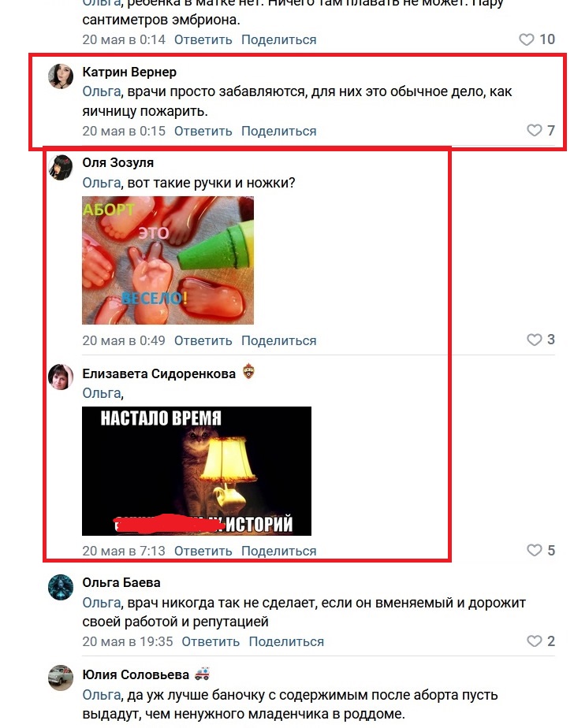This screenshot has height=728, width=574.
Task: Open Катрин Вернер's profile name link
Action: click(129, 72)
